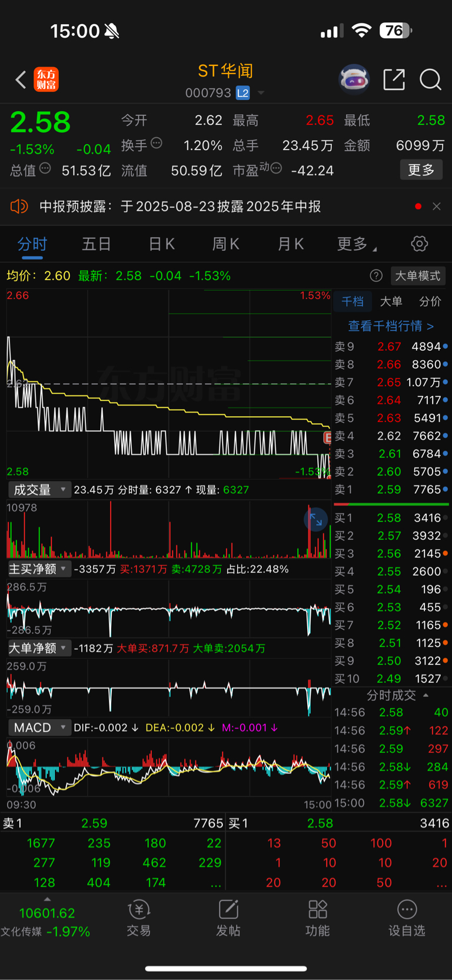Open the 交易 trading icon

pyautogui.click(x=139, y=918)
